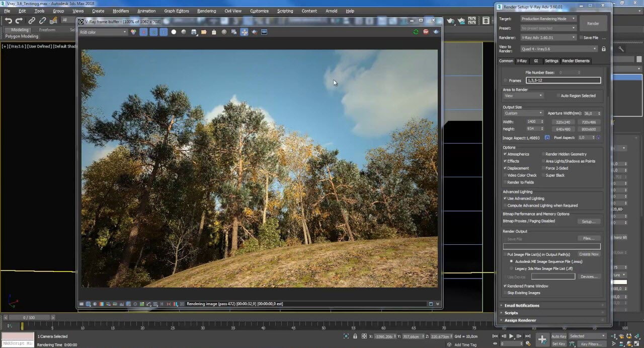Screen dimensions: 644x348
Task: Select the Link tool in main toolbar
Action: (32, 21)
